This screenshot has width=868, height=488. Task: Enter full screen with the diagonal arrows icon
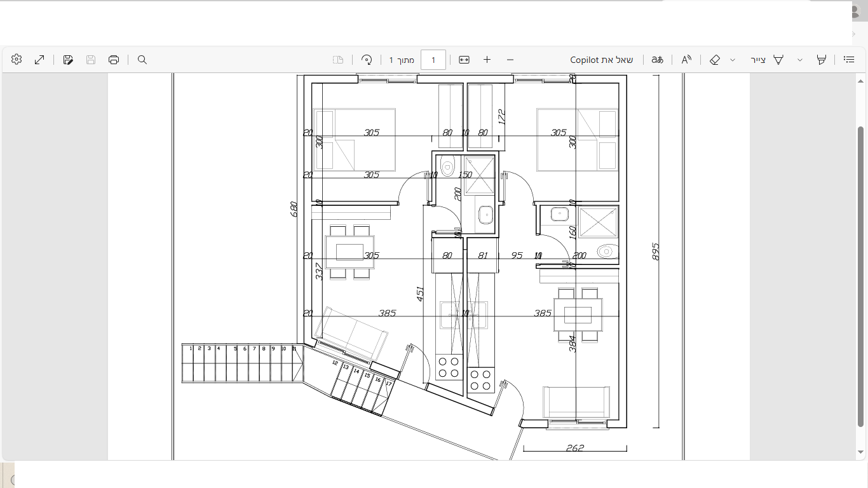[39, 59]
